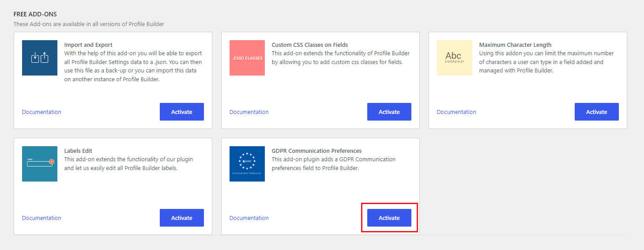Click the GDPR Communication Preferences icon
644x250 pixels.
pos(247,164)
